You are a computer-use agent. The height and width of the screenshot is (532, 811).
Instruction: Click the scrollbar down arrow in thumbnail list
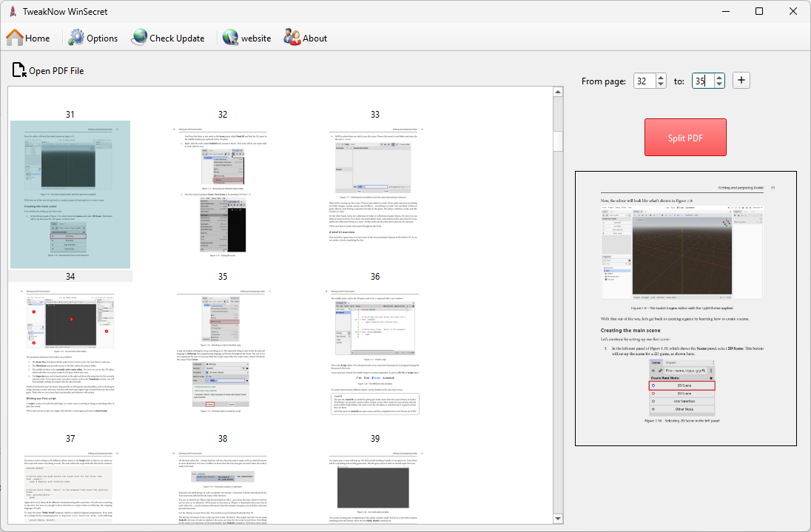(x=558, y=519)
